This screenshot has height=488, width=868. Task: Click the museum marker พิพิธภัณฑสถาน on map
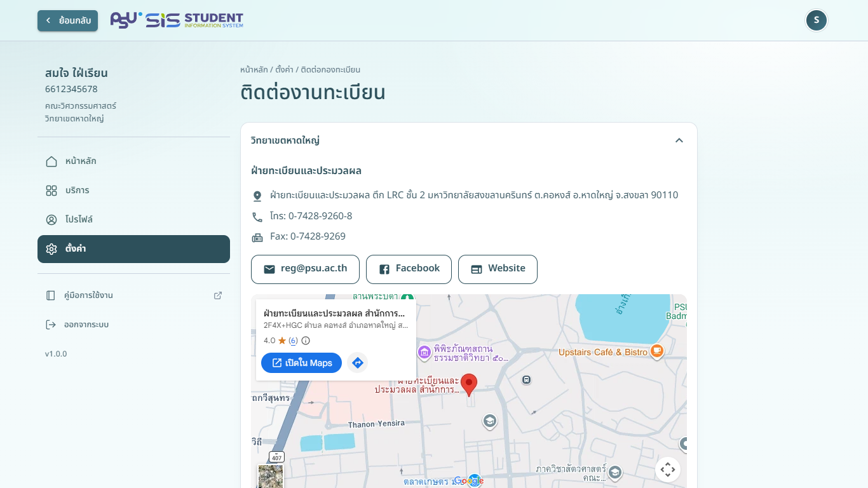pos(424,352)
